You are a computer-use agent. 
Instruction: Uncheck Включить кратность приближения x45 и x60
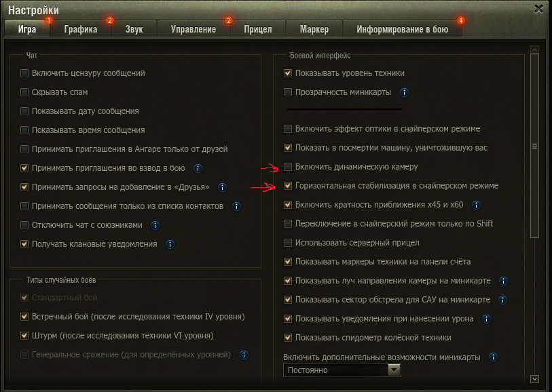click(288, 205)
